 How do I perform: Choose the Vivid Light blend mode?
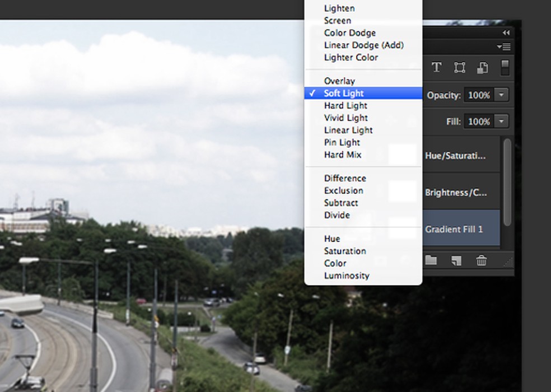[363, 118]
